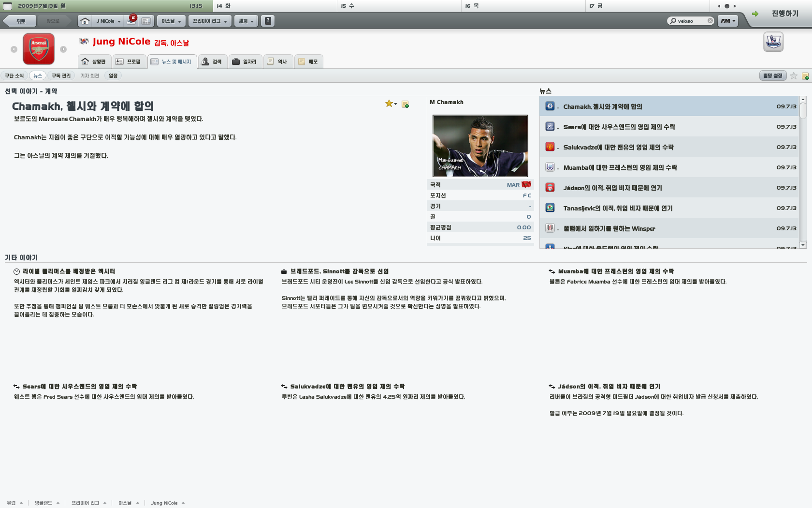Select the 16 목 day in calendar strip

[523, 6]
